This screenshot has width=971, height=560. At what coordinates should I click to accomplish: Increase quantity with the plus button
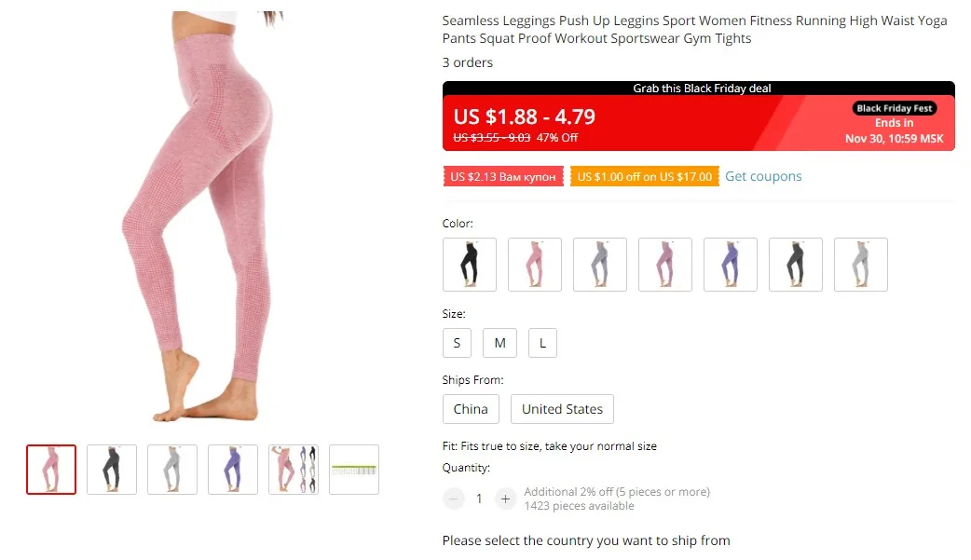pyautogui.click(x=505, y=499)
